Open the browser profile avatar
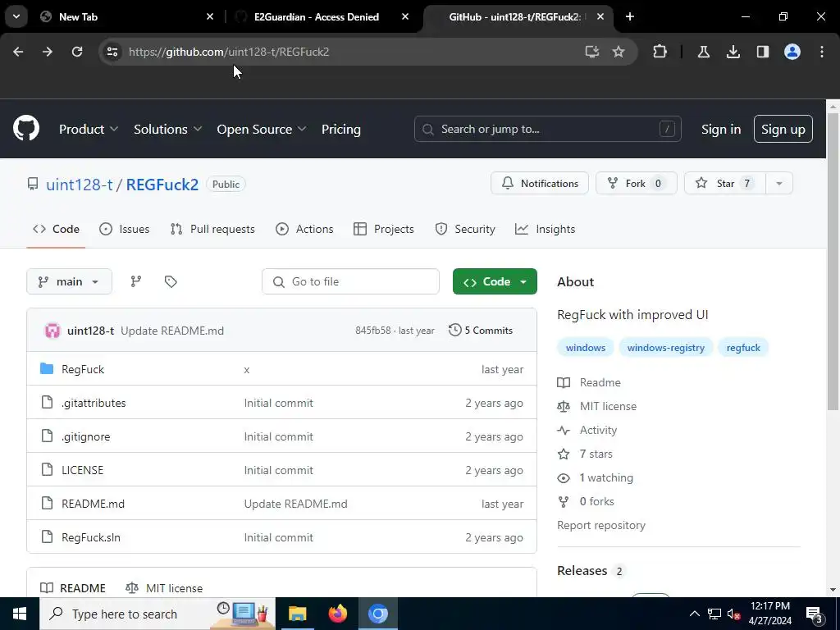Image resolution: width=840 pixels, height=630 pixels. pos(792,52)
